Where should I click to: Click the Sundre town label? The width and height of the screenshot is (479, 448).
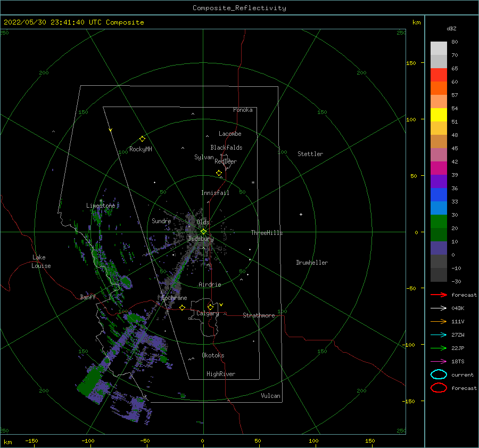point(161,221)
